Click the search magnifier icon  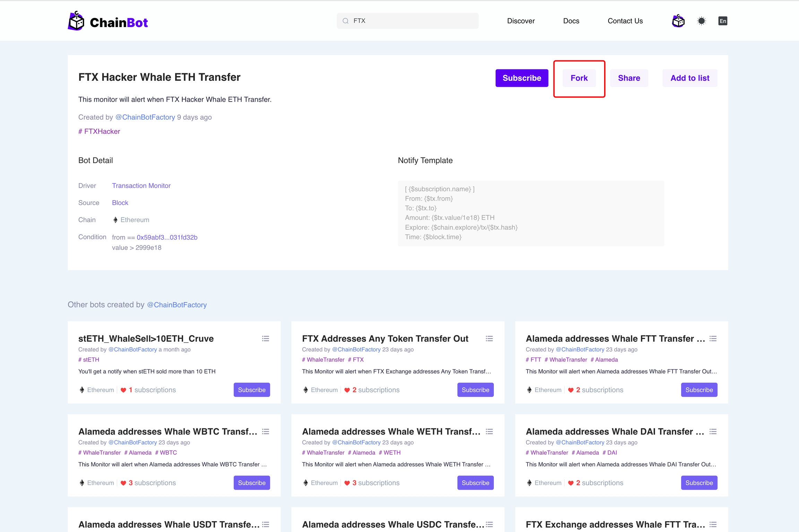pyautogui.click(x=345, y=21)
